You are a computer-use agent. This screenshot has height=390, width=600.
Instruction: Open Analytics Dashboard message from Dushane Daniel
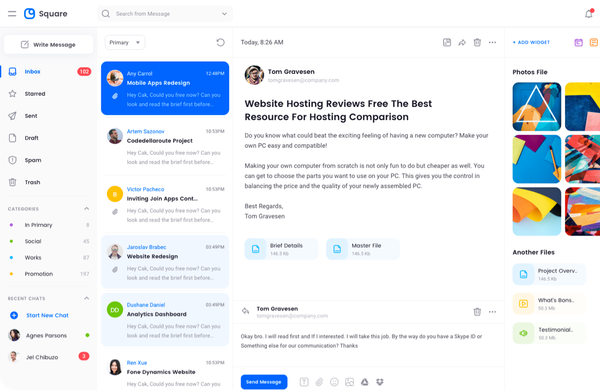point(165,320)
